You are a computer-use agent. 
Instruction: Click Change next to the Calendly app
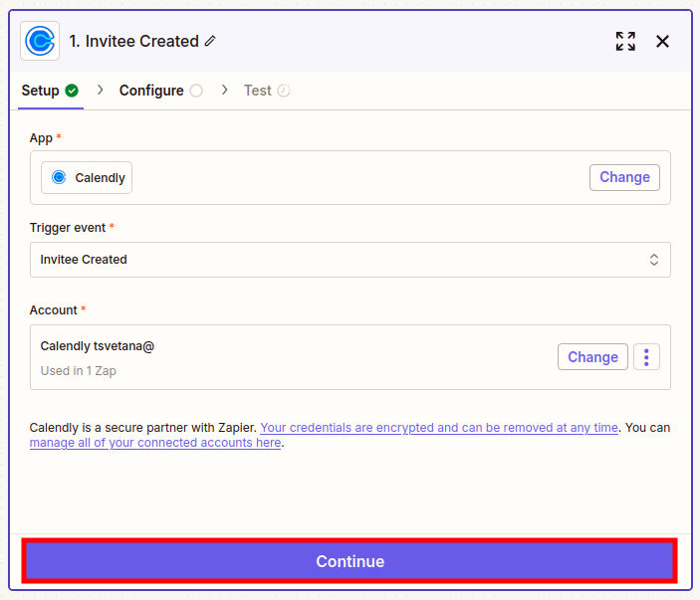pyautogui.click(x=624, y=177)
